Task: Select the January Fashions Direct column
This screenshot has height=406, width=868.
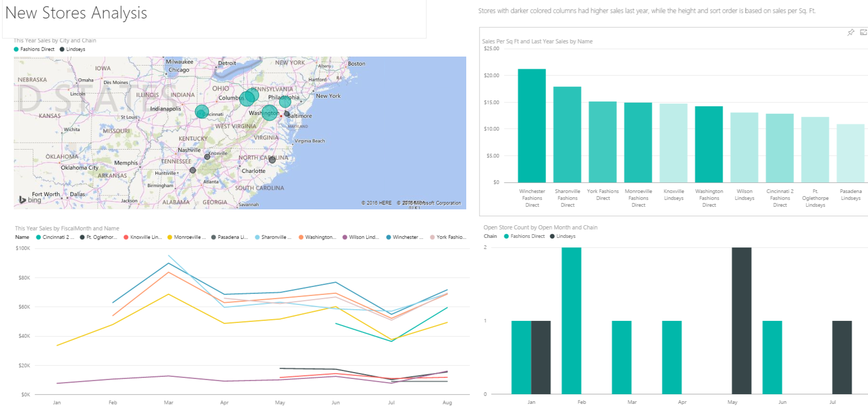Action: 521,357
